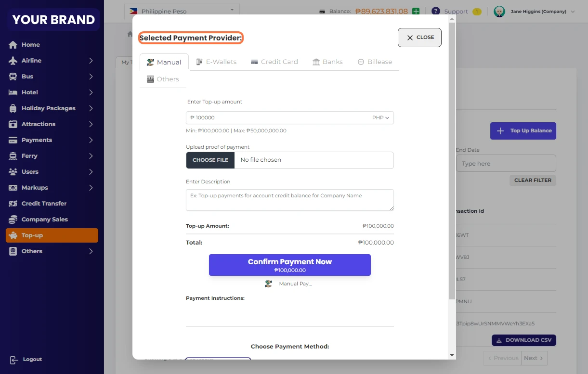
Task: Click the Airline plane icon in sidebar
Action: coord(13,61)
